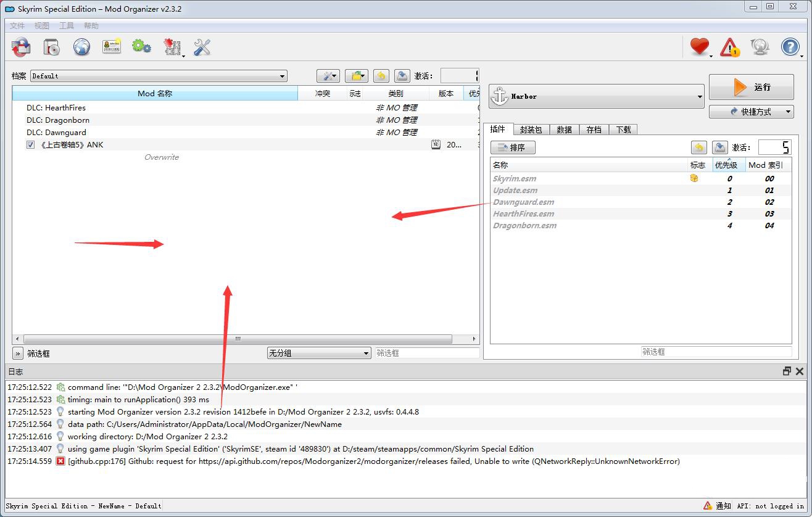Image resolution: width=812 pixels, height=517 pixels.
Task: Open the Harbor executable dropdown
Action: click(x=597, y=96)
